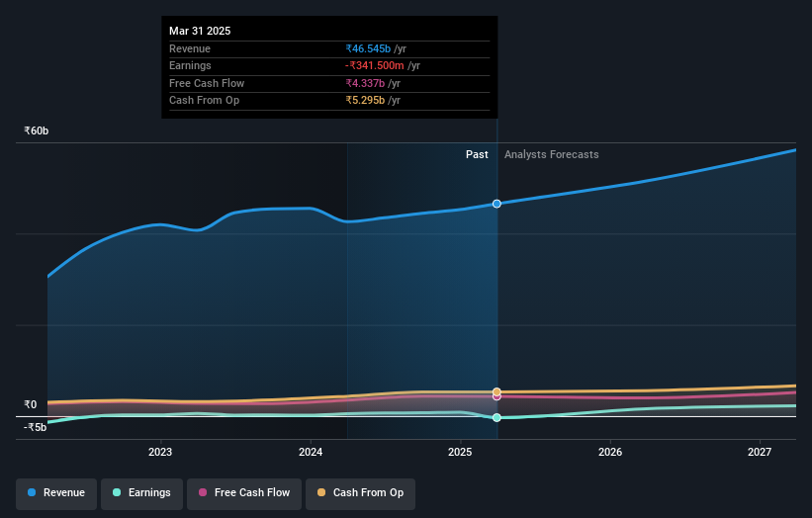Screen dimensions: 812x518
Task: Click the Past label
Action: click(477, 155)
